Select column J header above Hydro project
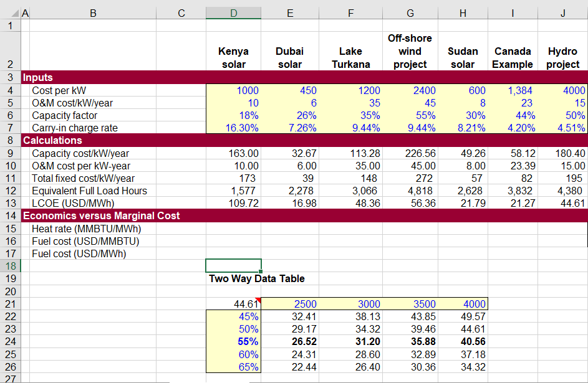 click(562, 12)
